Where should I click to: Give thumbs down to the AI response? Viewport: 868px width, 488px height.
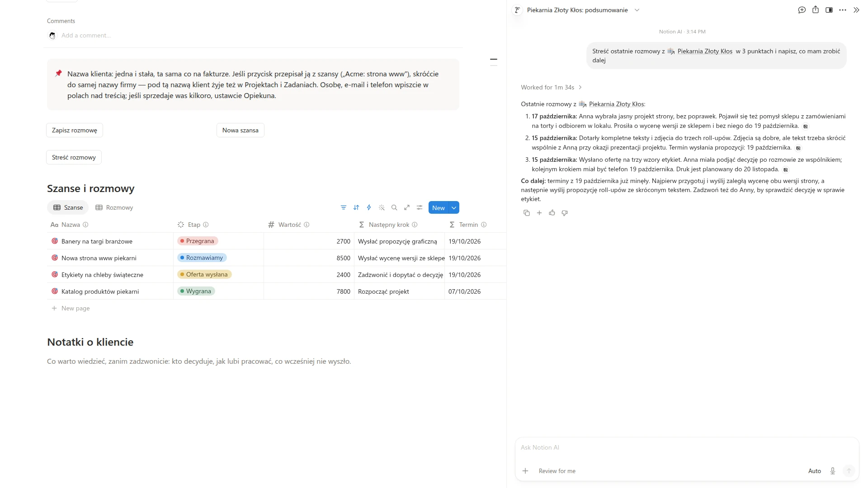(564, 213)
